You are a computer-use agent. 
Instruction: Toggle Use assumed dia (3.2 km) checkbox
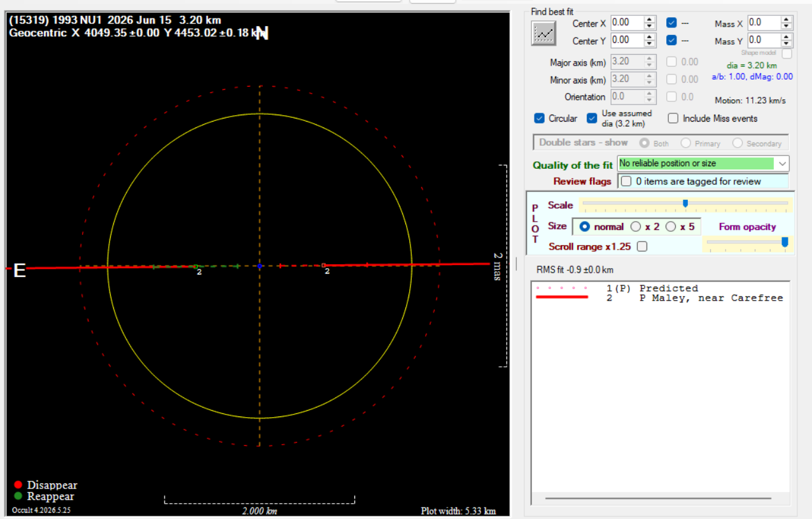click(x=592, y=118)
